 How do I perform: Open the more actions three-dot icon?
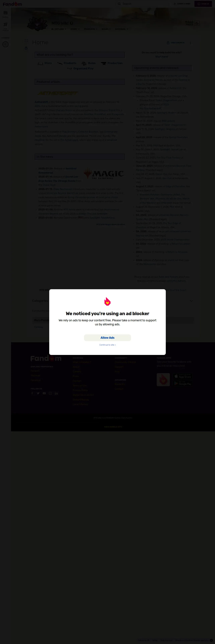[191, 43]
